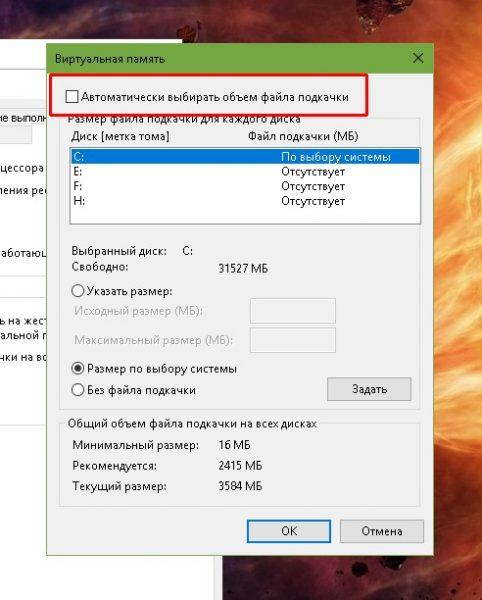Select drive H: in the list

(245, 201)
